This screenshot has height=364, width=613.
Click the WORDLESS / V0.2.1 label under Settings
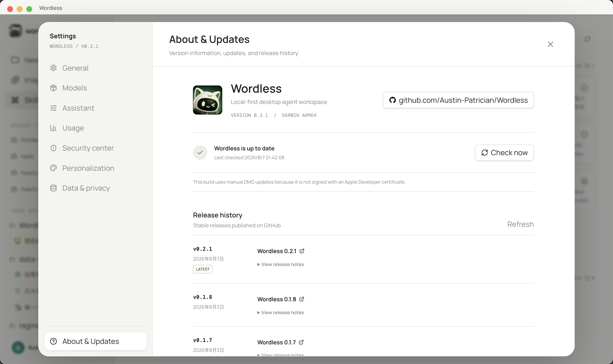coord(74,46)
